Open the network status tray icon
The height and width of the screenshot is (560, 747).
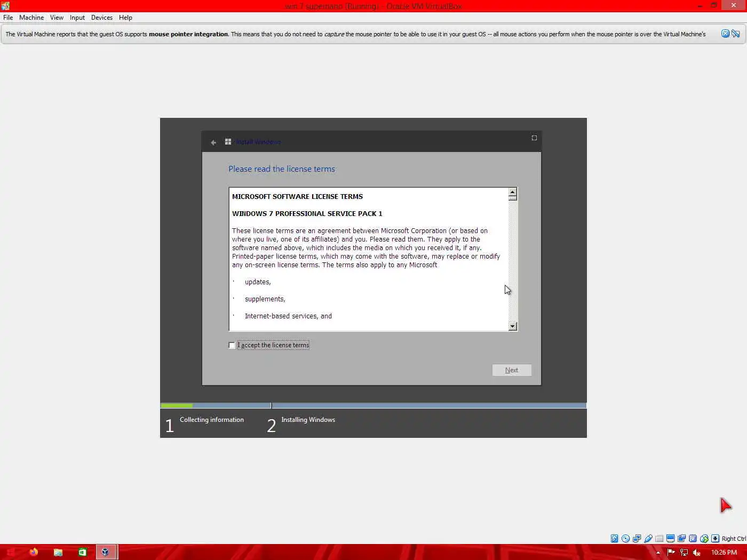(x=684, y=553)
